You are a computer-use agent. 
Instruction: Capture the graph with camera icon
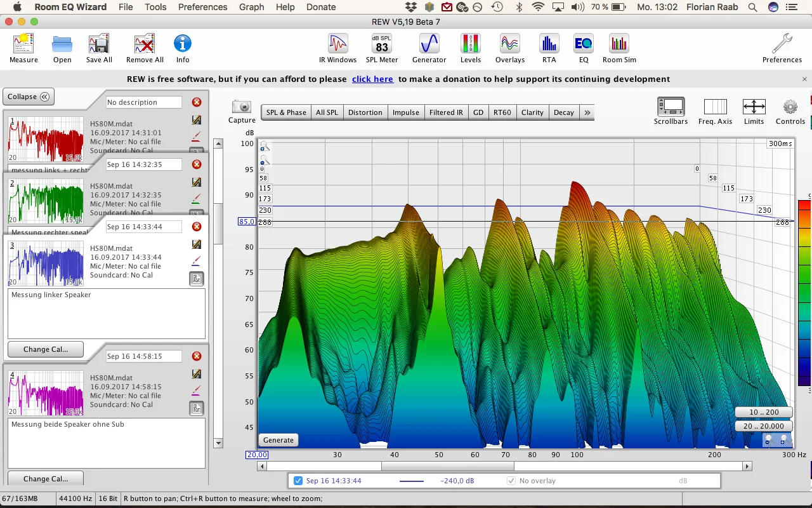pyautogui.click(x=242, y=111)
